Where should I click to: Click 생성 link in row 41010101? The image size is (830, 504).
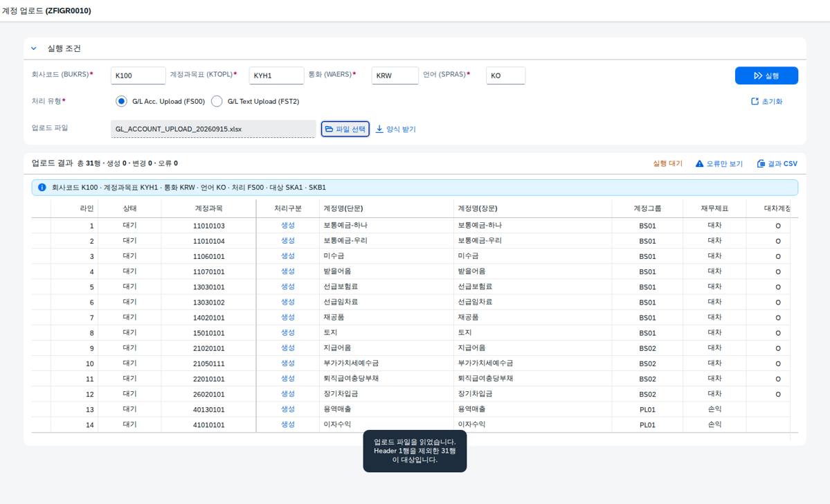288,424
